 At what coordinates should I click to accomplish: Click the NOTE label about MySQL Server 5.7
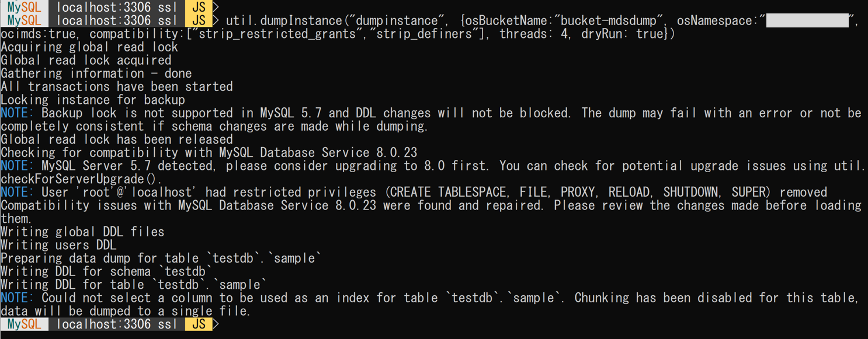[18, 166]
